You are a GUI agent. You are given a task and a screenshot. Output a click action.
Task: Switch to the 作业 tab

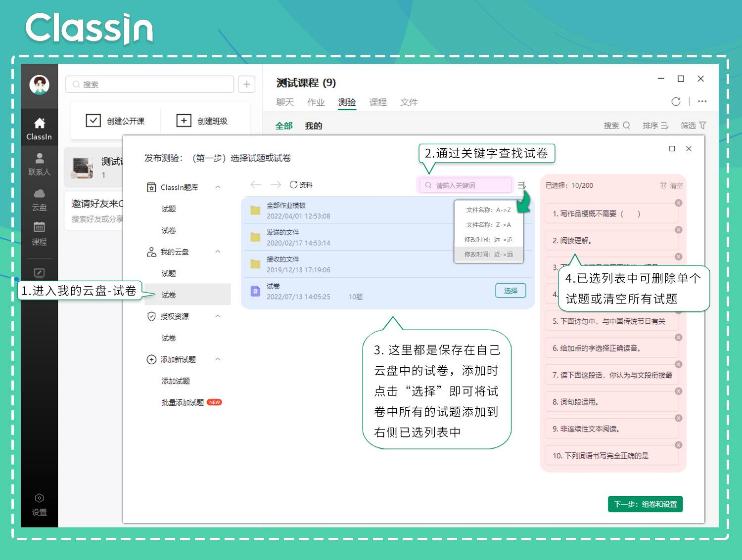(x=316, y=102)
